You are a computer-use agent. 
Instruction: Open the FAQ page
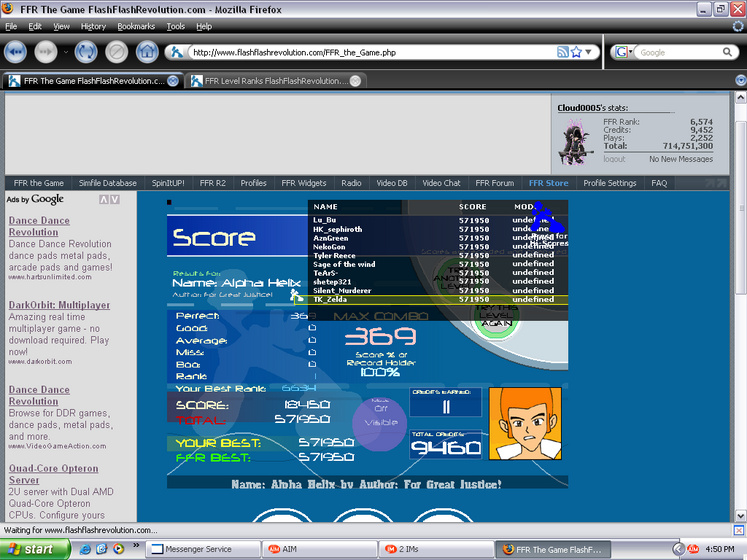pyautogui.click(x=659, y=183)
